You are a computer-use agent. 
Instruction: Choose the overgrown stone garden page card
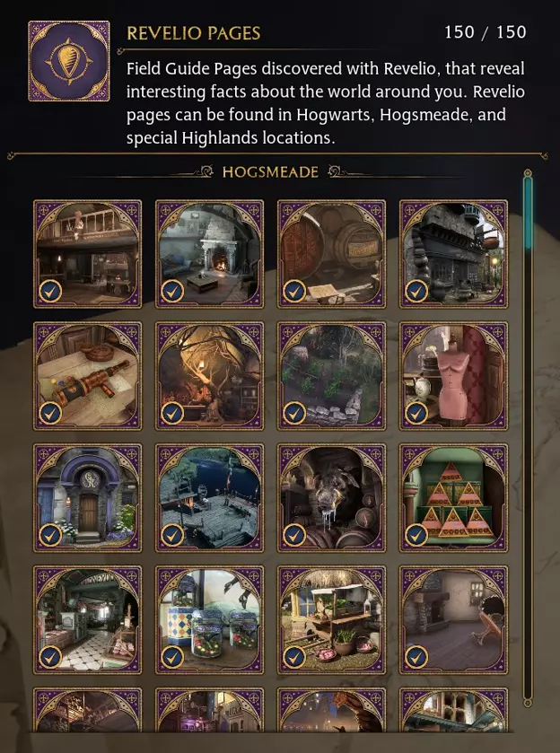331,376
